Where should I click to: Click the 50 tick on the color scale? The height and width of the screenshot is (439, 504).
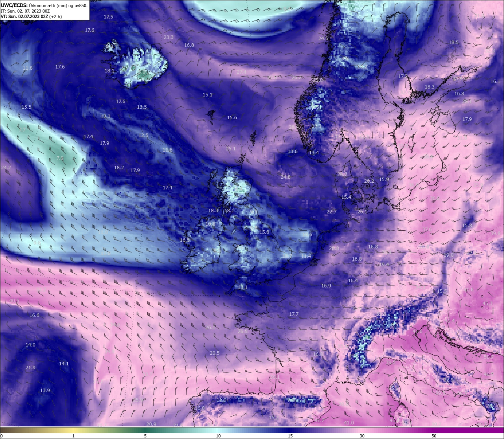click(434, 436)
